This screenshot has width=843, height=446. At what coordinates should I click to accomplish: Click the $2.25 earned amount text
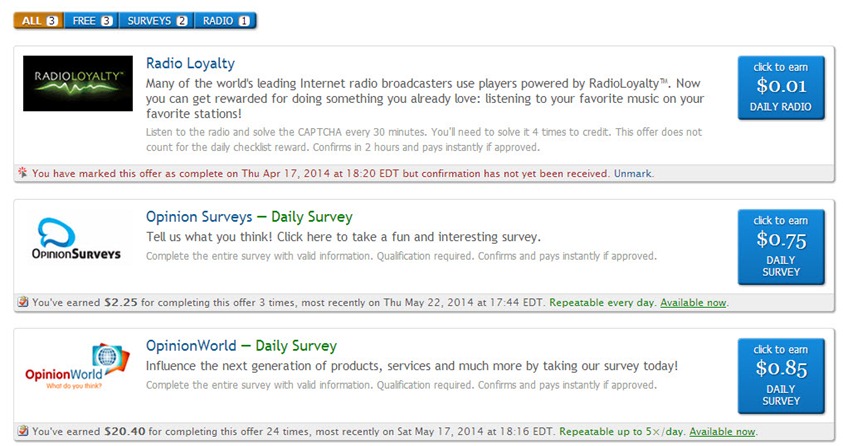(121, 303)
